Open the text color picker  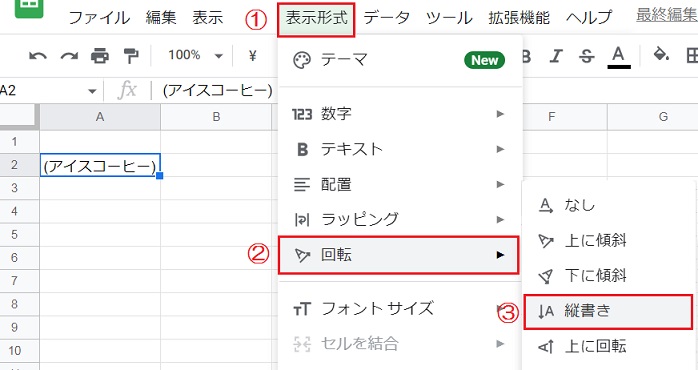click(x=619, y=57)
